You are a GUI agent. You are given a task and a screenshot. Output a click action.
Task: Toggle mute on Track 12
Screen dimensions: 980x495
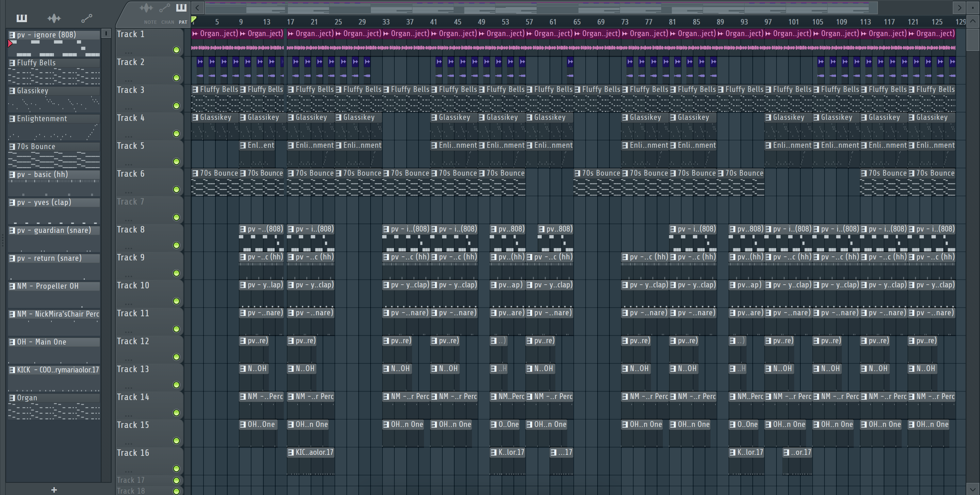pos(176,357)
